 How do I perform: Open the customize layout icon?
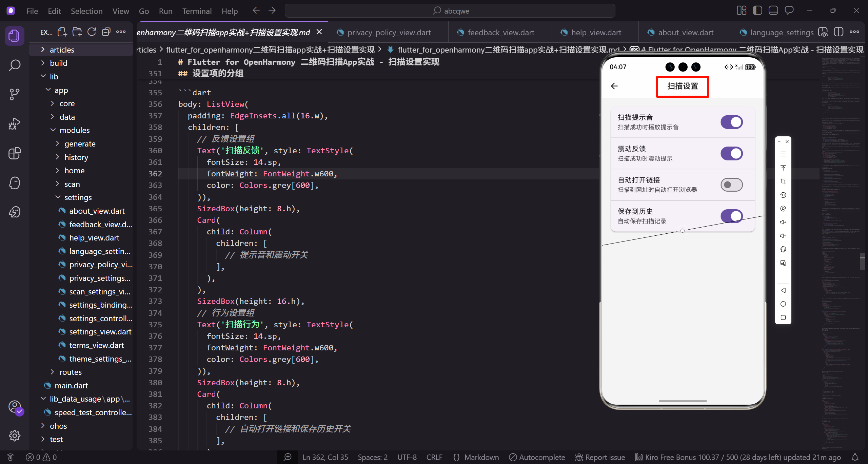[x=742, y=11]
